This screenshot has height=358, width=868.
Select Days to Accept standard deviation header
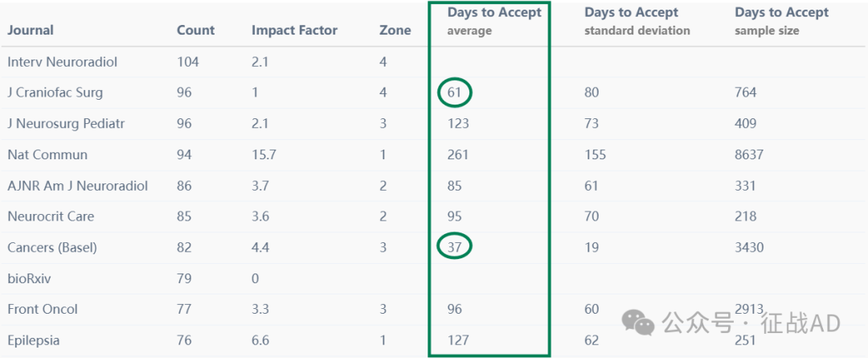637,21
